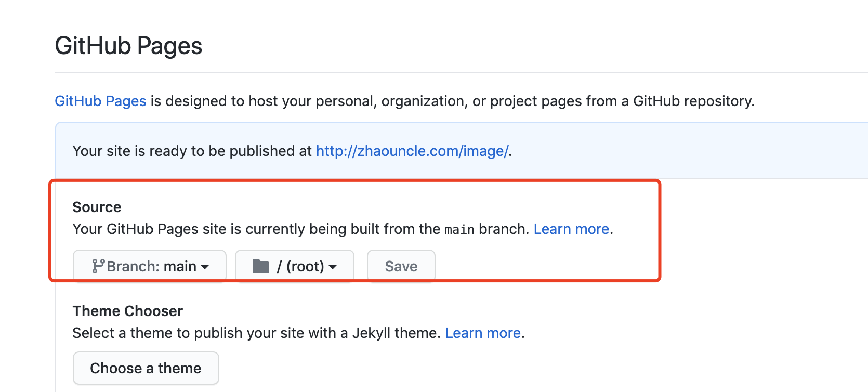Screen dimensions: 868x392
Task: Click the large GitHub Pages page heading
Action: tap(128, 46)
